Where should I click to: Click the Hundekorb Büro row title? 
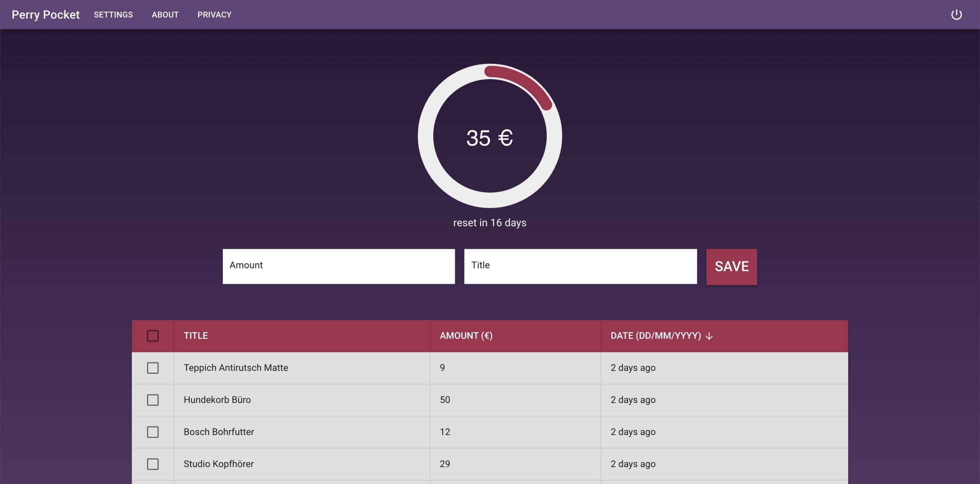217,400
